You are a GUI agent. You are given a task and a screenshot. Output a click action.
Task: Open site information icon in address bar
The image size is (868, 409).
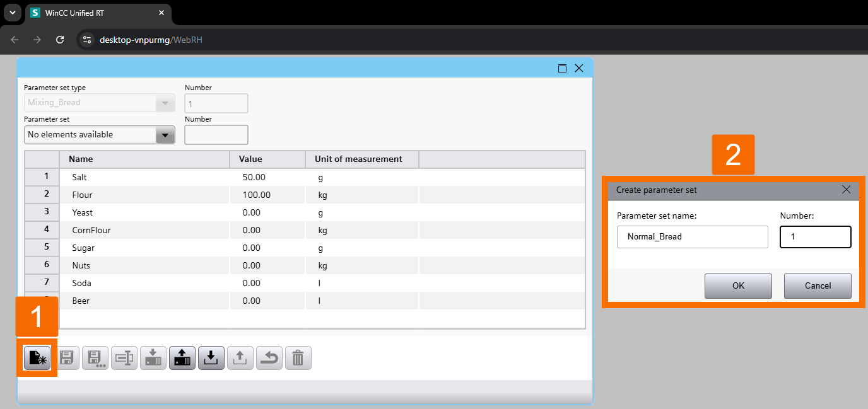(87, 40)
